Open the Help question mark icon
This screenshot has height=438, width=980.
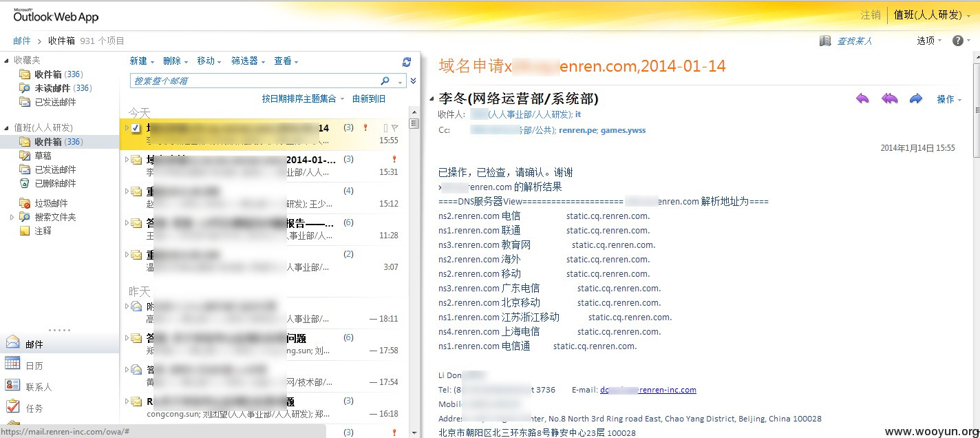tap(958, 41)
